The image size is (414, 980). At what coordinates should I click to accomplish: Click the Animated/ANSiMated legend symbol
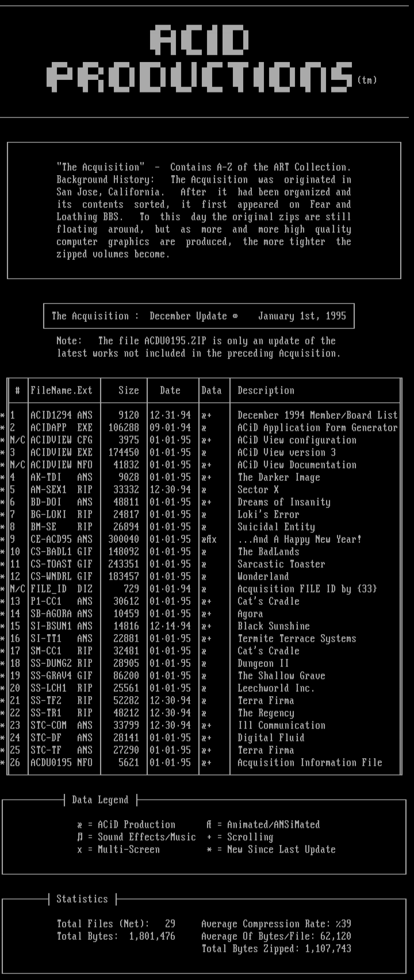(x=209, y=825)
